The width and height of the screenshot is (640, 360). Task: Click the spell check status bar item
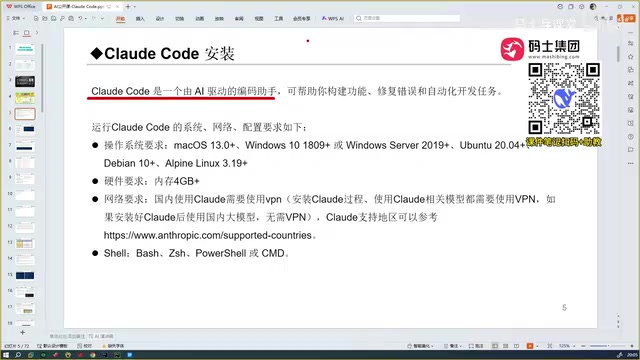[85, 346]
